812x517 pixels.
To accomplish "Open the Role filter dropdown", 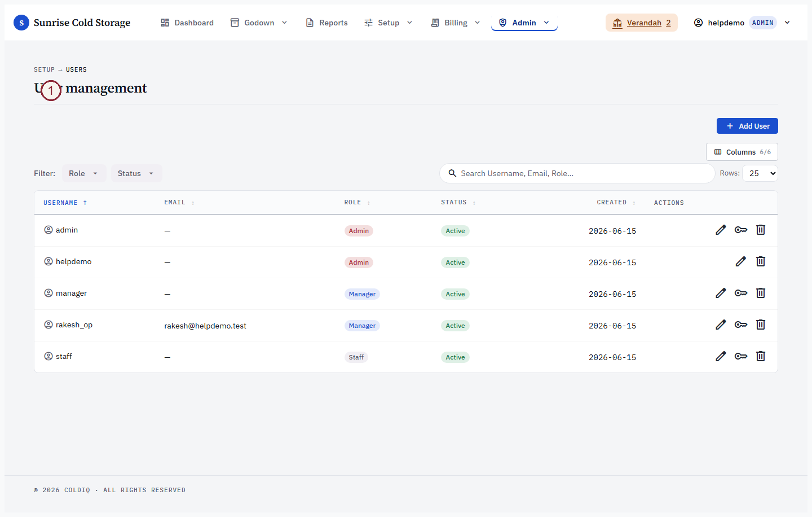I will coord(83,173).
